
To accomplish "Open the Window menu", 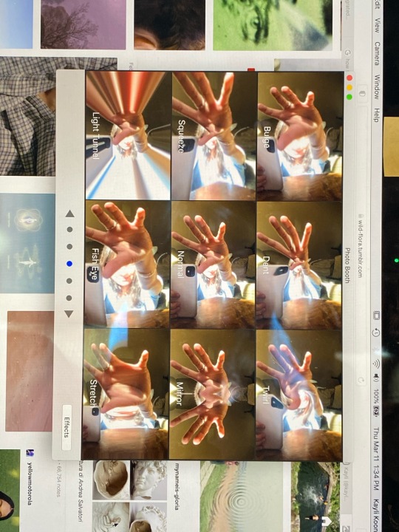I will coord(377,87).
